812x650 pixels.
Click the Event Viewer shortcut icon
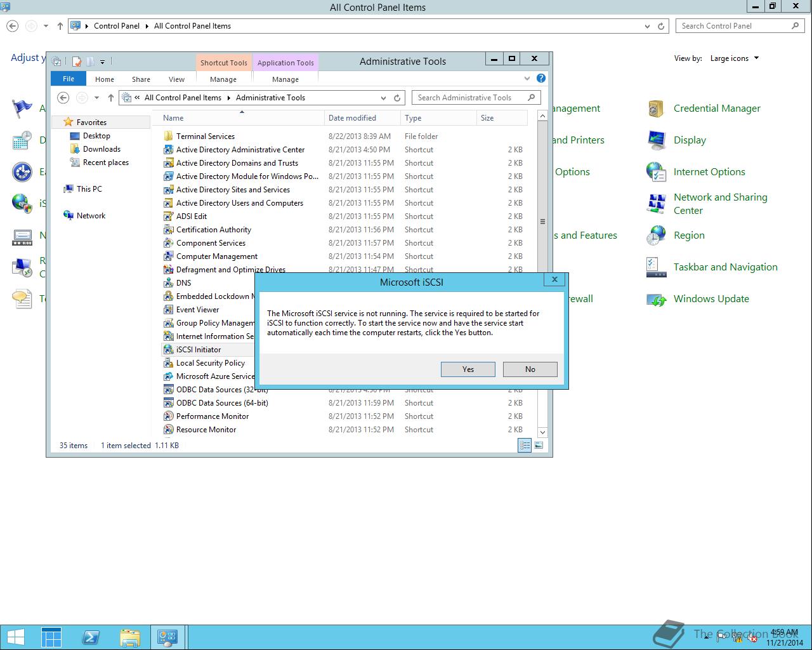pos(168,310)
